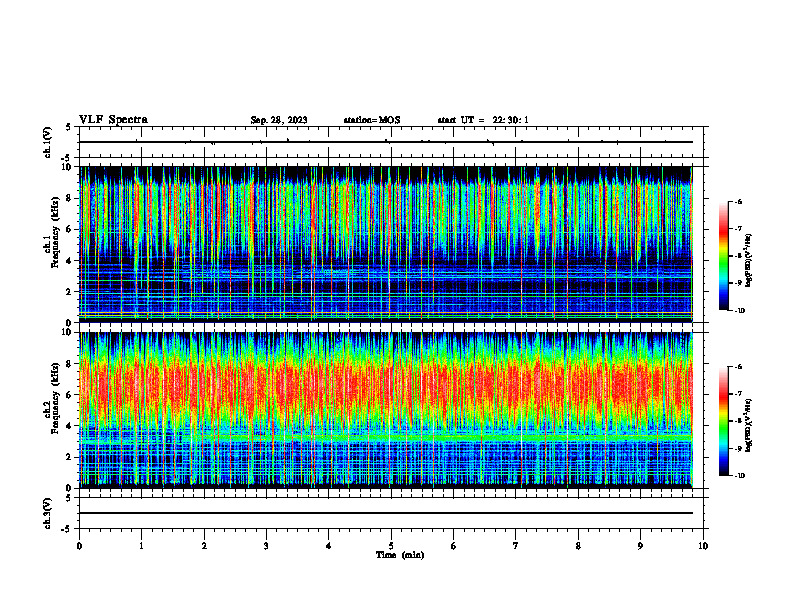Click the "-6" value on ch.2 color bar
The image size is (792, 612).
point(738,367)
